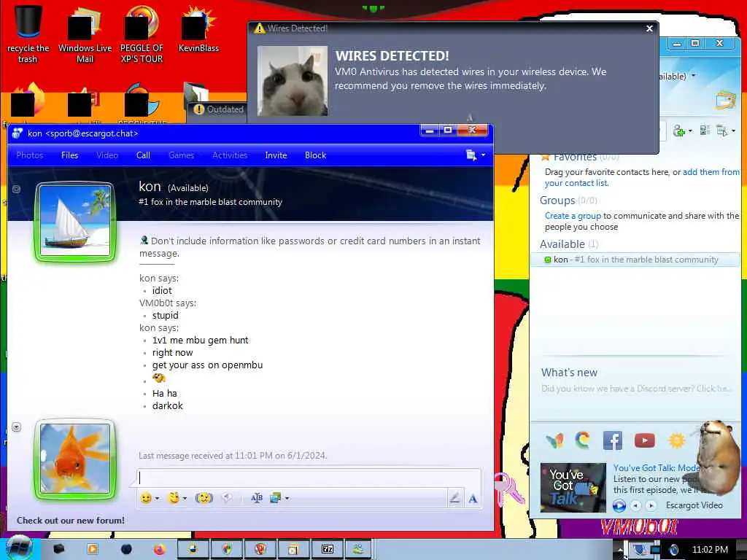The height and width of the screenshot is (560, 747).
Task: Play the Escargot Video
Action: (x=619, y=505)
